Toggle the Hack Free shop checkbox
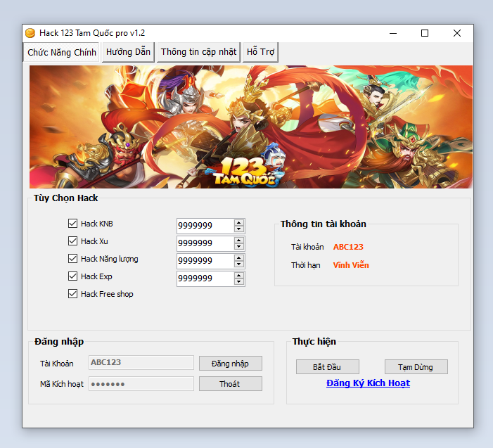The image size is (493, 448). tap(72, 294)
